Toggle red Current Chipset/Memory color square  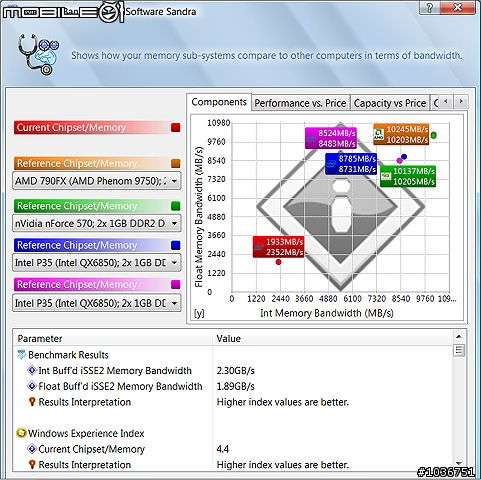coord(175,127)
